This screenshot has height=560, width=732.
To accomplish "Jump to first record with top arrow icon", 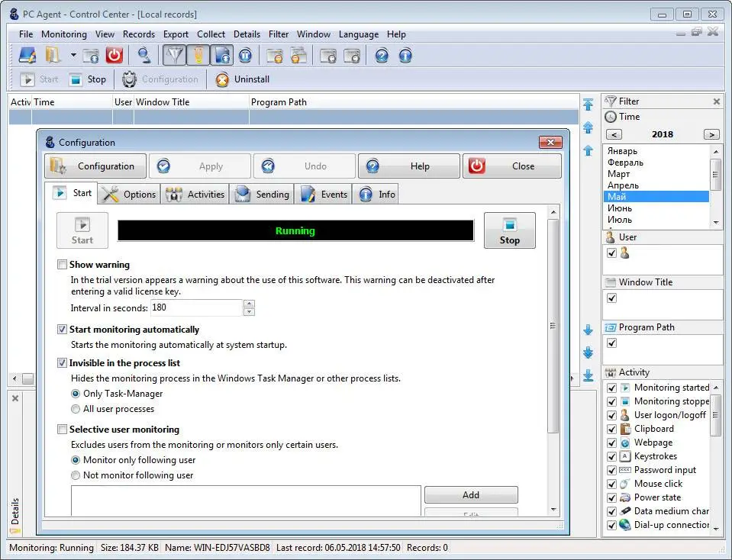I will (589, 104).
